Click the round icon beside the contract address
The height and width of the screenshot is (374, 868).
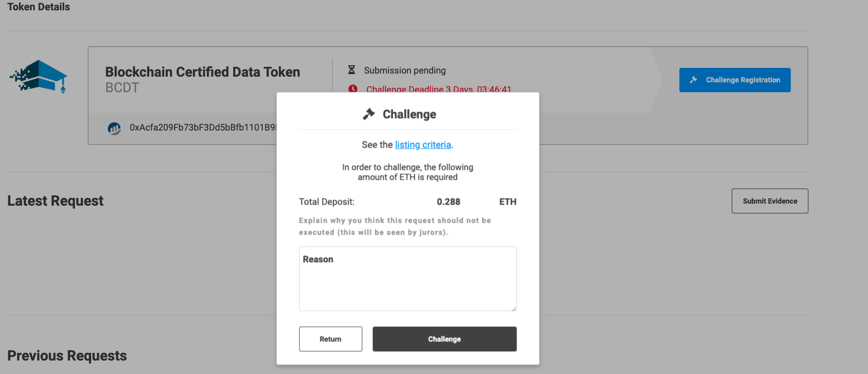pyautogui.click(x=114, y=128)
